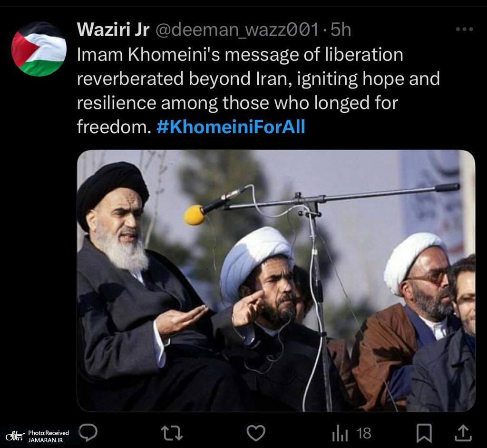Click the Photo:Received caption text

coord(49,433)
